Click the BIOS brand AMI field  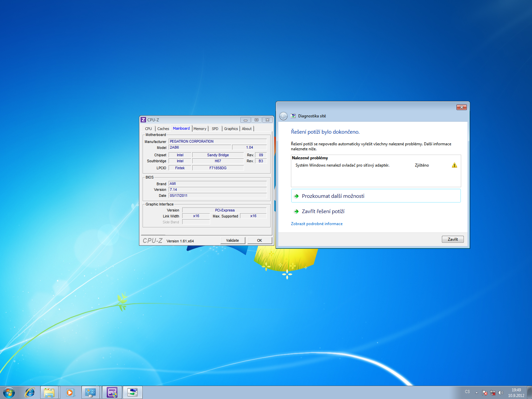click(x=217, y=184)
